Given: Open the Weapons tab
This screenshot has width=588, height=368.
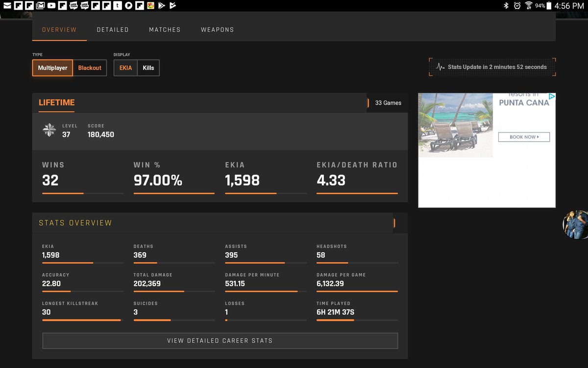Looking at the screenshot, I should (x=217, y=29).
